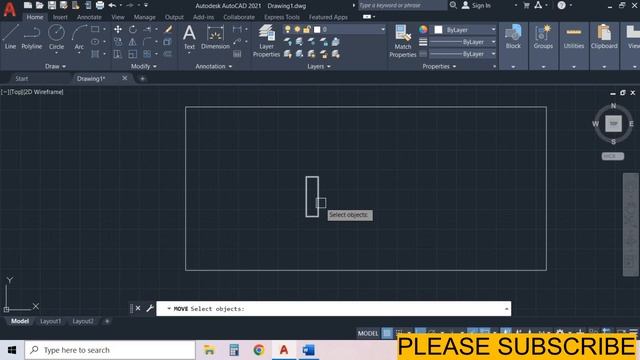Expand the Annotation panel

coord(213,66)
